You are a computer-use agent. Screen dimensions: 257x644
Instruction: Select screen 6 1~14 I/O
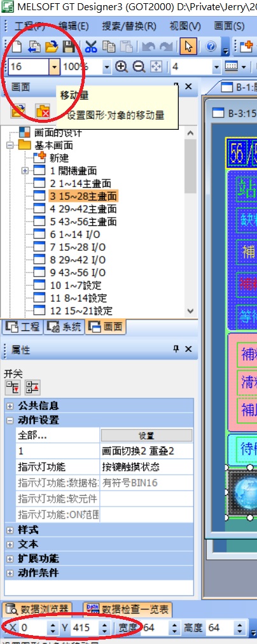(x=74, y=235)
